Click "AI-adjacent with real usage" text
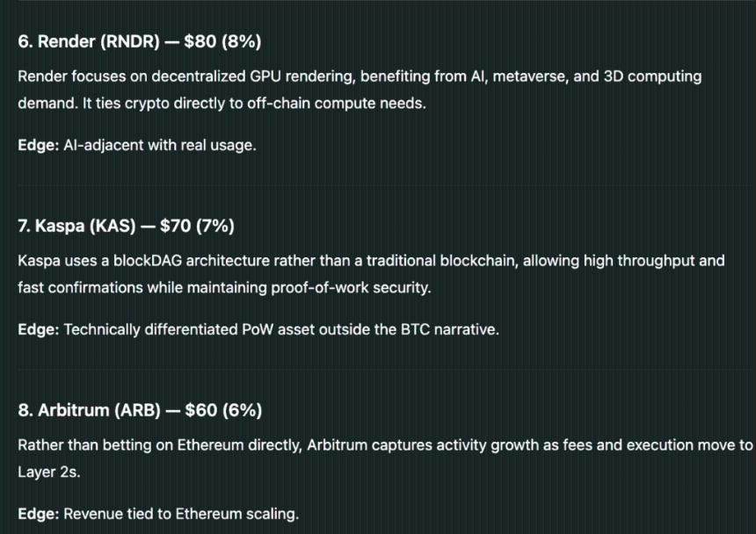 click(x=160, y=145)
